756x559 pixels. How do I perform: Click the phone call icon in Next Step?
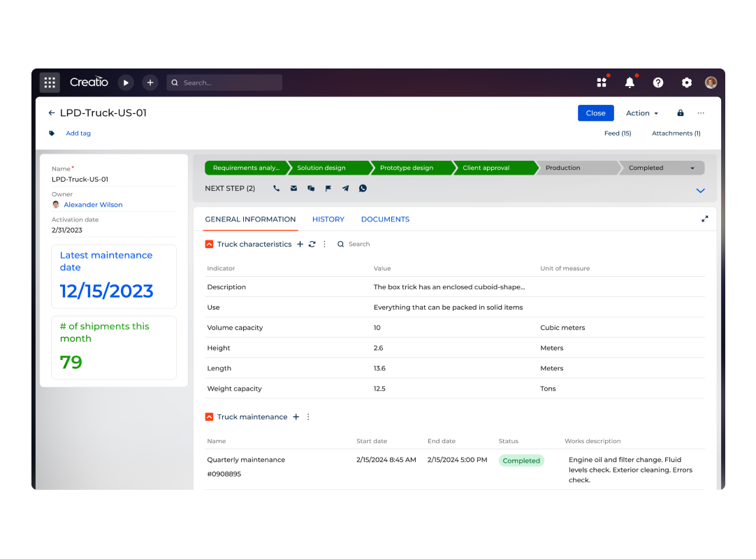pos(277,189)
